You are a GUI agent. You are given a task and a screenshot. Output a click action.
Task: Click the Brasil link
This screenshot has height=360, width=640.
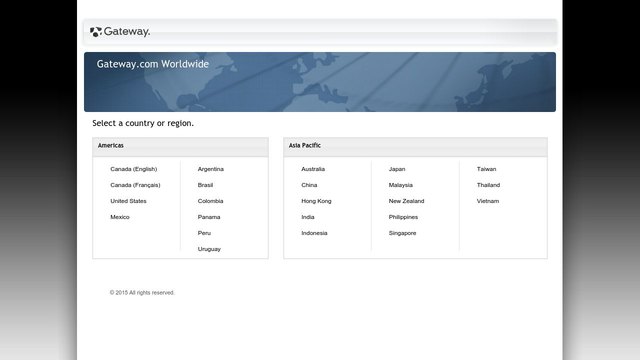205,185
